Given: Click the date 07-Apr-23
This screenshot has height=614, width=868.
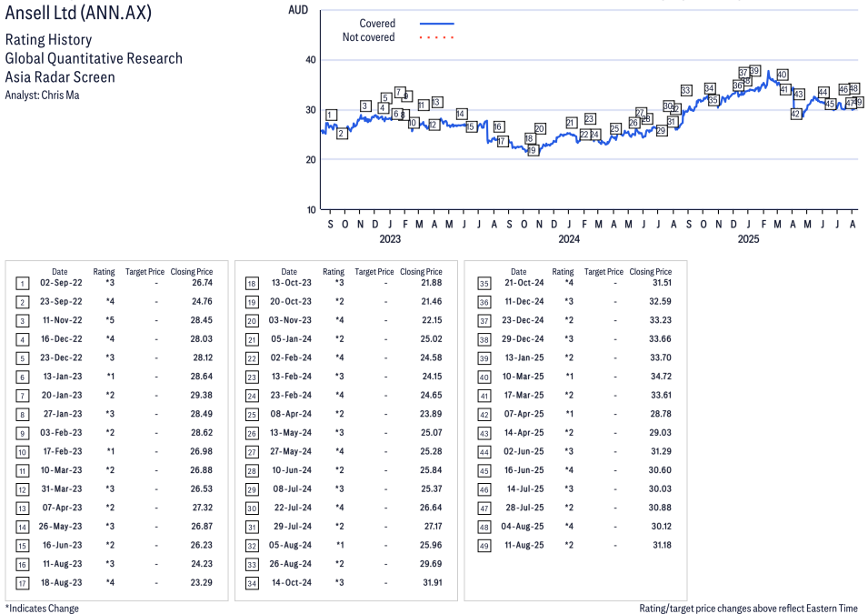Looking at the screenshot, I should point(62,508).
